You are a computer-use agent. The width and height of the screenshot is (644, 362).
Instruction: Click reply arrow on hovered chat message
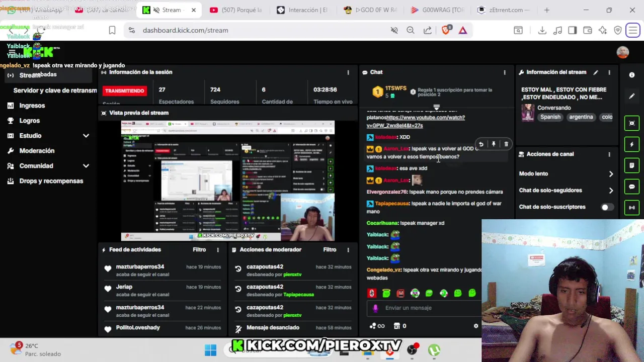[x=481, y=144]
